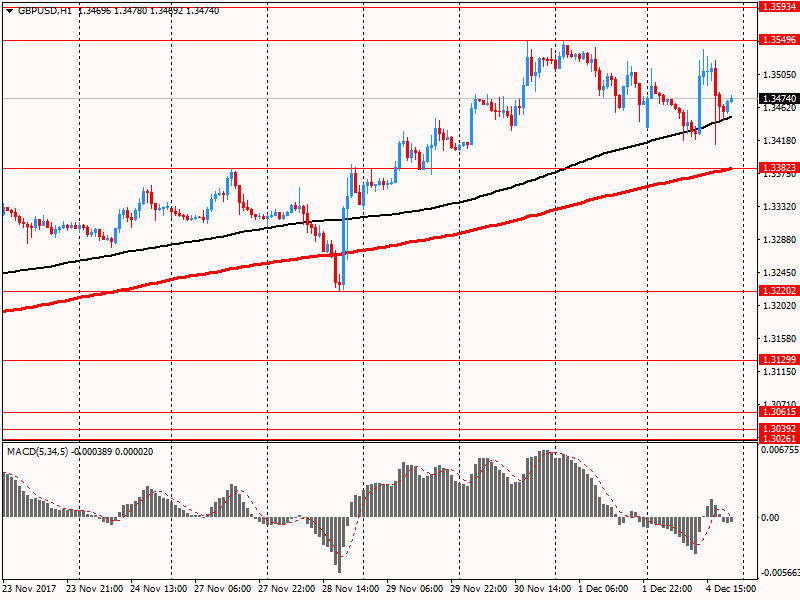Screen dimensions: 800x600
Task: Click the 1.32450 price scale value
Action: coord(779,273)
